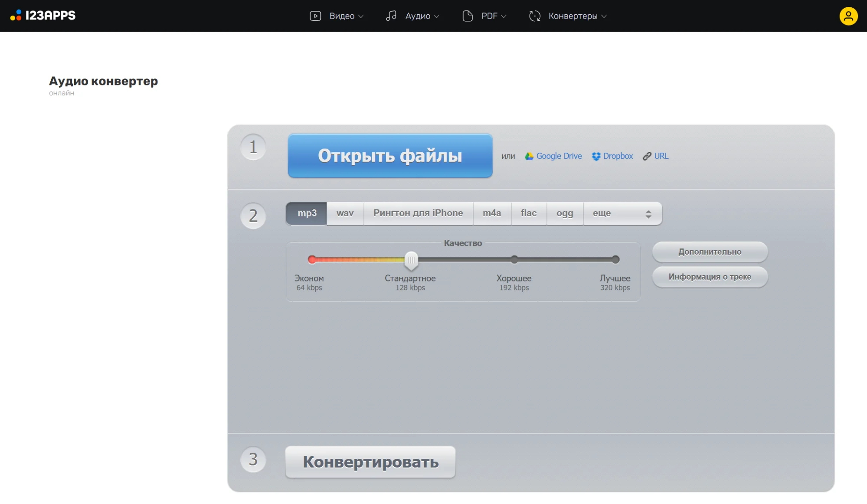Click the quality slider handle

coord(411,260)
